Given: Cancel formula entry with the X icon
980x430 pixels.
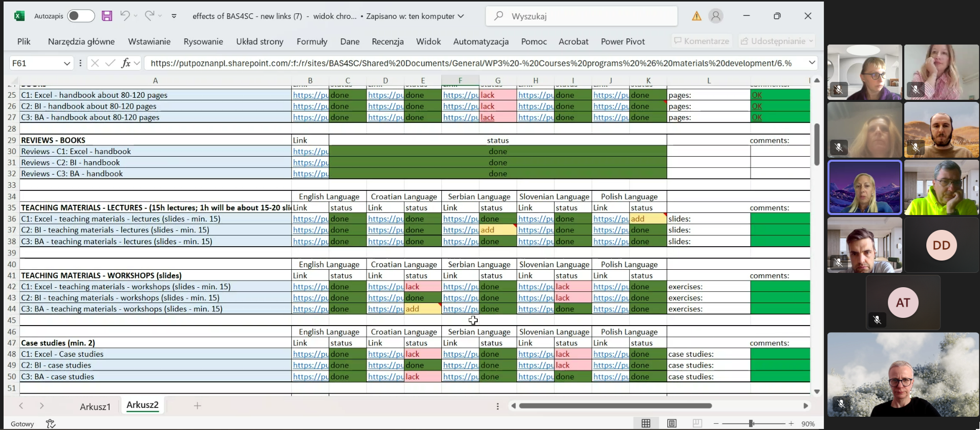Looking at the screenshot, I should point(95,63).
